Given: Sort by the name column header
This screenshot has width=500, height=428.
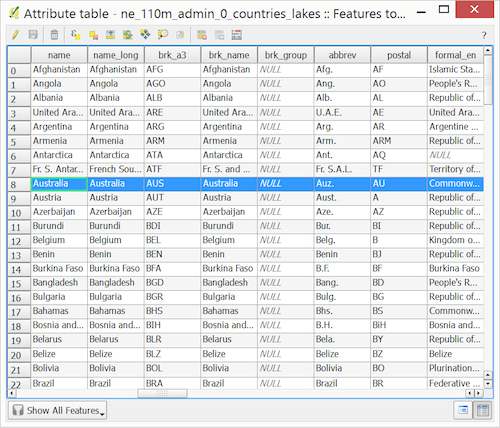Looking at the screenshot, I should click(x=59, y=55).
